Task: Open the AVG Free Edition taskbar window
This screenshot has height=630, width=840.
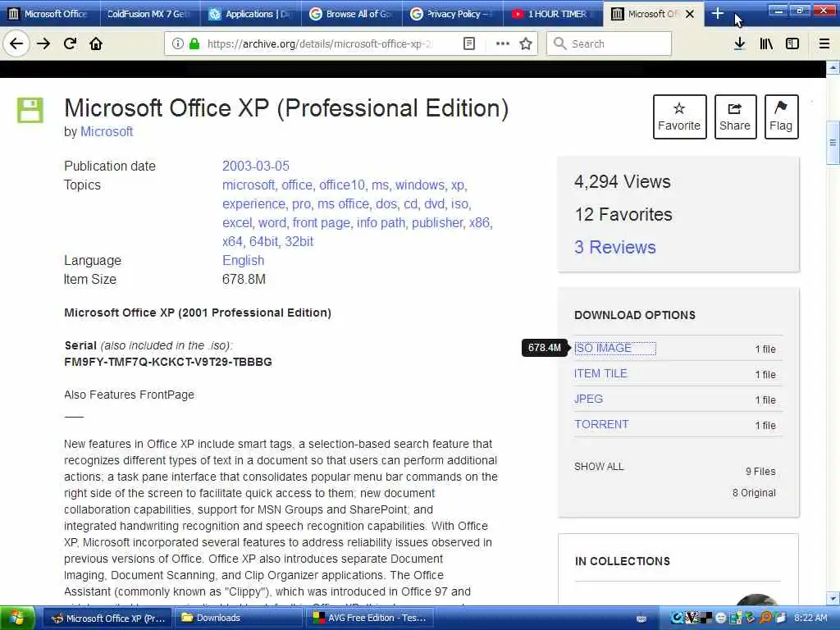Action: (x=371, y=619)
